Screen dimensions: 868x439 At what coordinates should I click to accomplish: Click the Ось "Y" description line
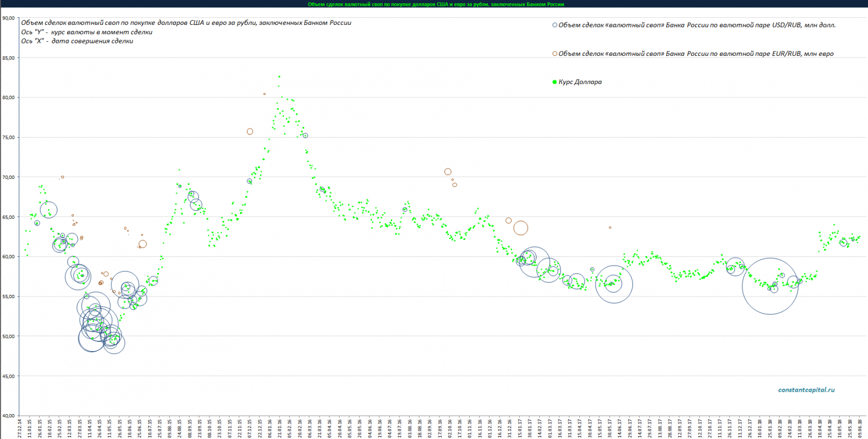tap(87, 32)
